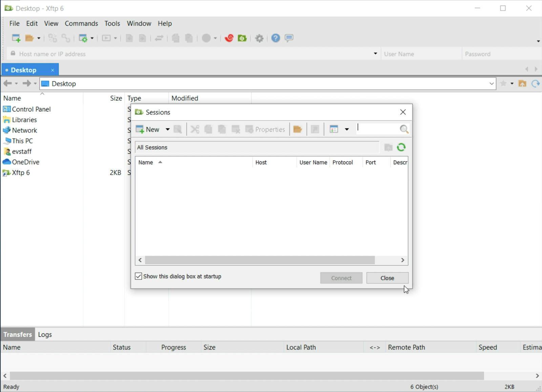Viewport: 542px width, 392px height.
Task: Click the Sessions search input field
Action: point(377,129)
